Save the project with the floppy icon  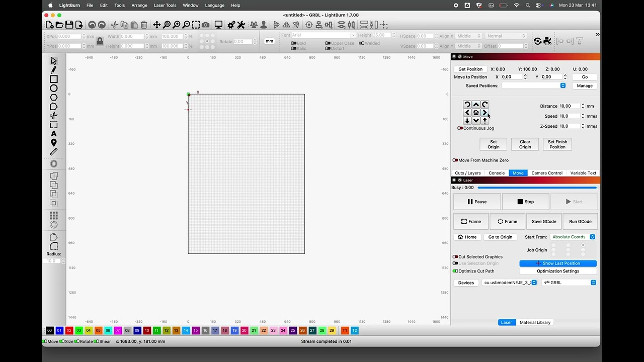pos(69,25)
